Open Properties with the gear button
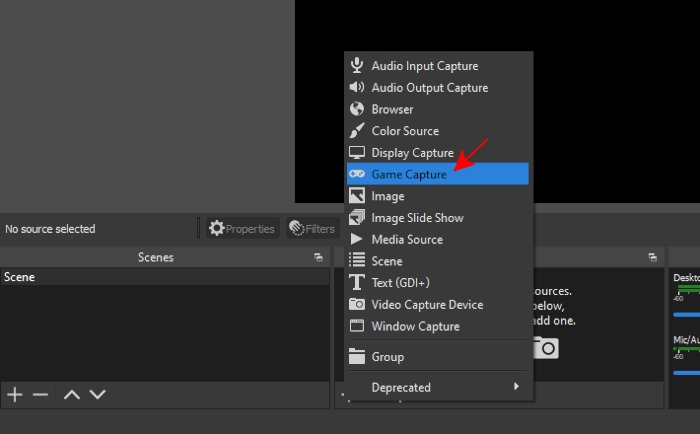Viewport: 700px width, 434px height. pos(242,229)
